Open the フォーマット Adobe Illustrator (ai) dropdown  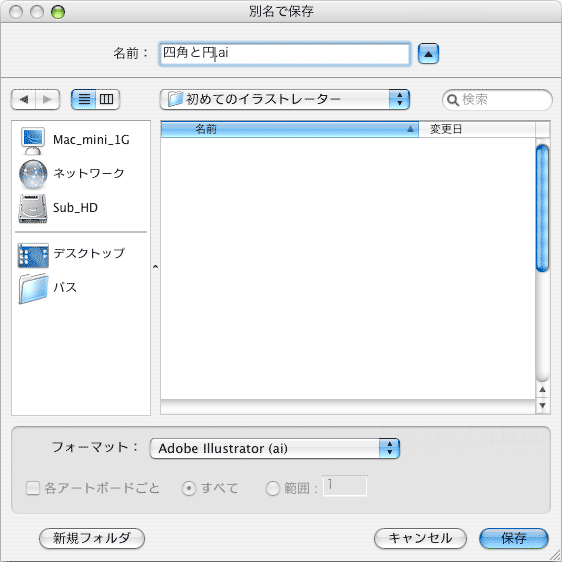pos(275,448)
